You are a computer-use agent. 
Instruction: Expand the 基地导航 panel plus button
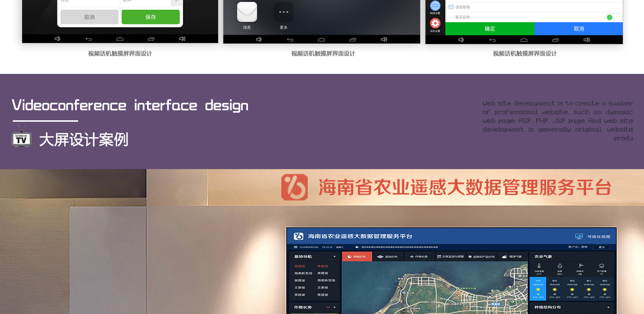coord(334,257)
